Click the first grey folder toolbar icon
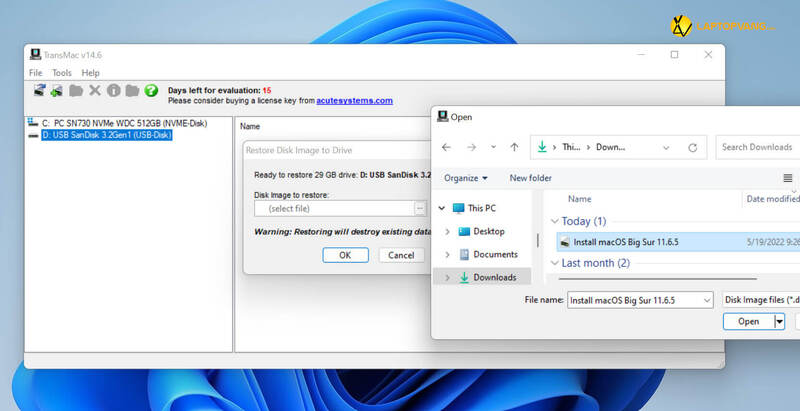Screen dimensions: 800x411 tap(76, 91)
